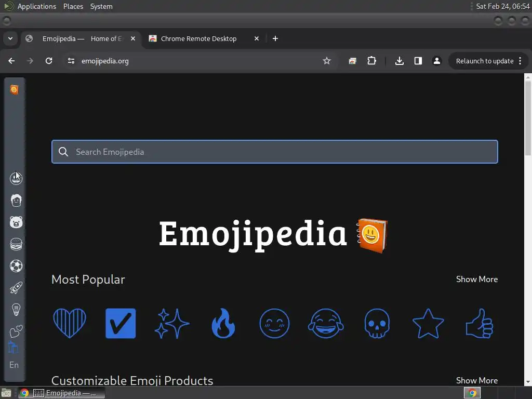Click the show desktop icon in panel
This screenshot has height=399, width=532.
pyautogui.click(x=6, y=393)
